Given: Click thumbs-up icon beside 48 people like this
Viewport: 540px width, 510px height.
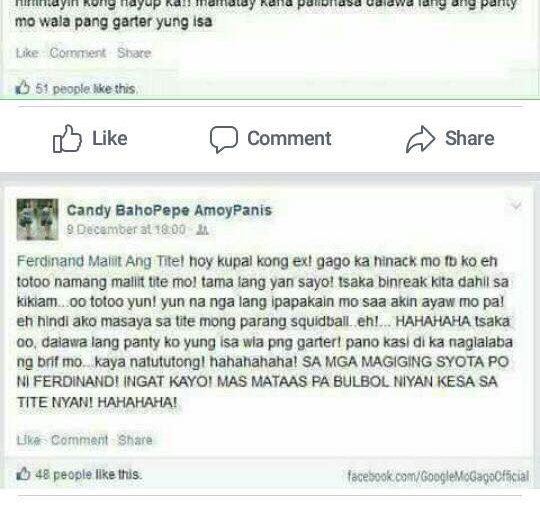Looking at the screenshot, I should pyautogui.click(x=23, y=473).
